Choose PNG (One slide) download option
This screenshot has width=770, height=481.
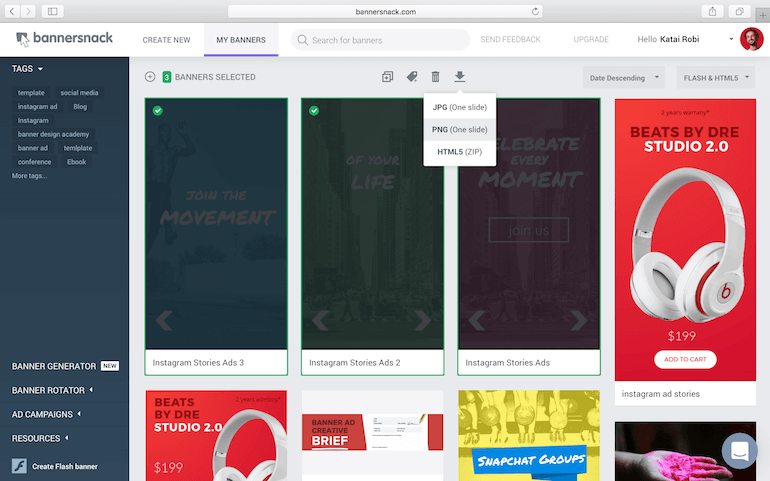point(460,130)
